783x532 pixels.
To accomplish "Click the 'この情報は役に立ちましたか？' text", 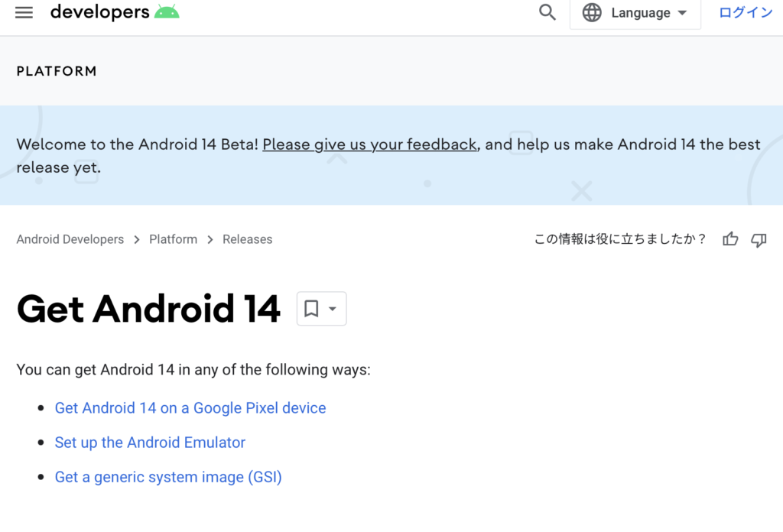I will pyautogui.click(x=619, y=239).
